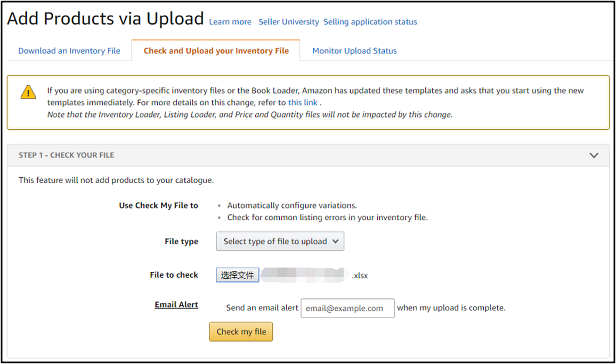616x364 pixels.
Task: Click the File type field label
Action: pyautogui.click(x=181, y=242)
